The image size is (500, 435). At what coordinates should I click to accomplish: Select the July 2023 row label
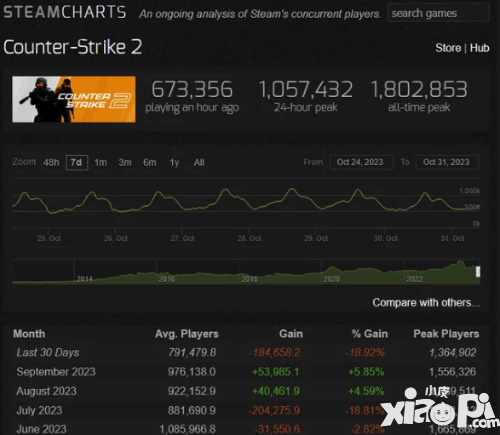[x=39, y=411]
